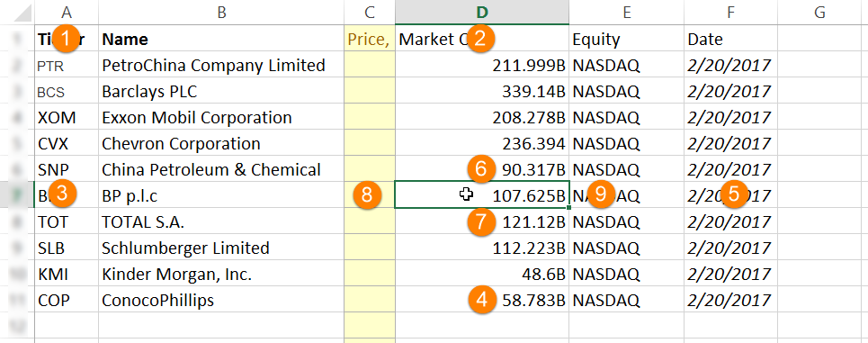Click the bold 'Name' header cell

(x=221, y=39)
